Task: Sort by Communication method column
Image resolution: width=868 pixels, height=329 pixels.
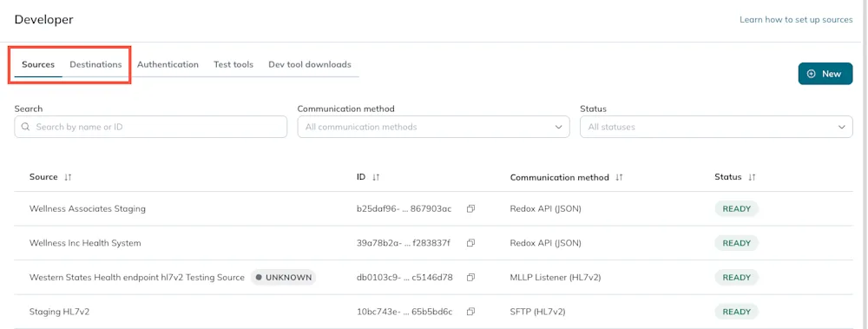Action: tap(620, 177)
